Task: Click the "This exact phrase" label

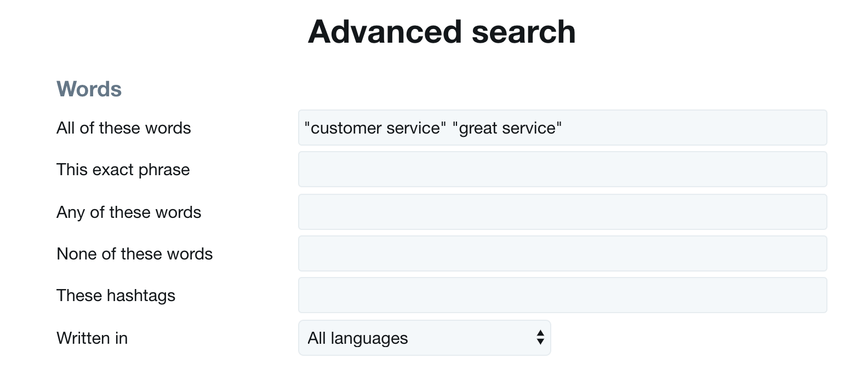Action: point(123,170)
